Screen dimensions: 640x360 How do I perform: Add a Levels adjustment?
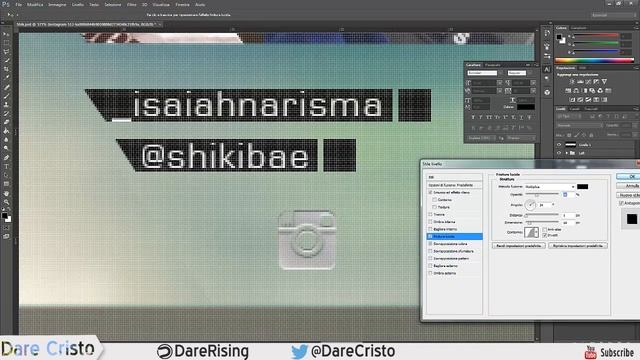580,82
